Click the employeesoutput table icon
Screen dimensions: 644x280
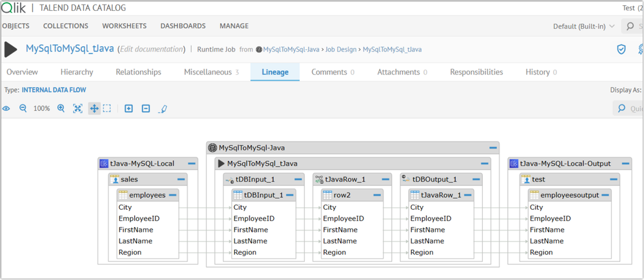pos(534,195)
